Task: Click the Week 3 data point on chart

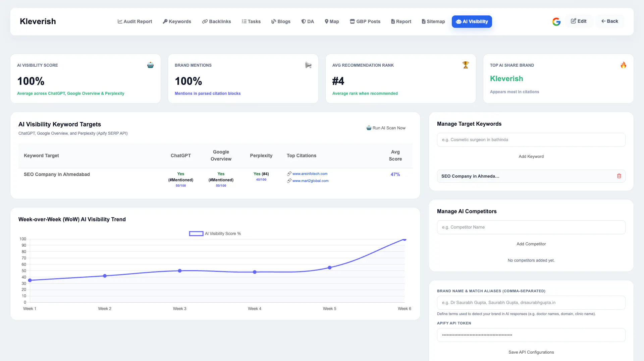Action: coord(180,271)
